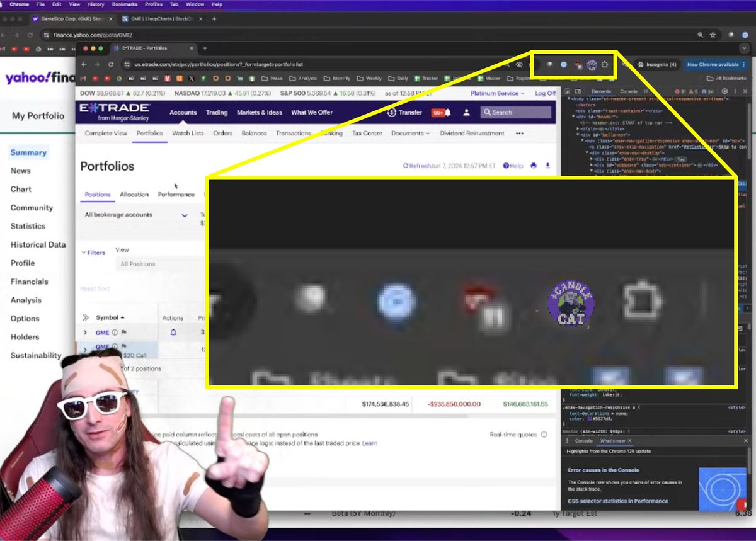Click the E*TRADE from Morgan Stanley logo

coord(115,111)
